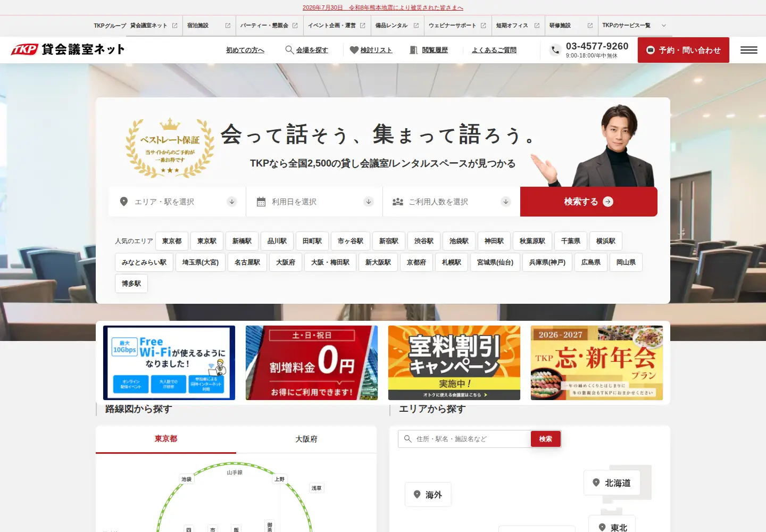Click the 閲覧履歴 history icon

(413, 50)
